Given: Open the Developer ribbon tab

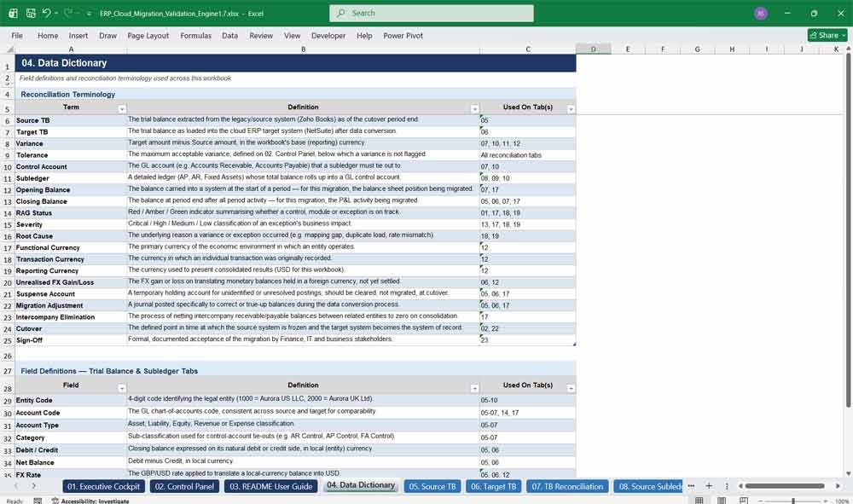Looking at the screenshot, I should point(328,35).
